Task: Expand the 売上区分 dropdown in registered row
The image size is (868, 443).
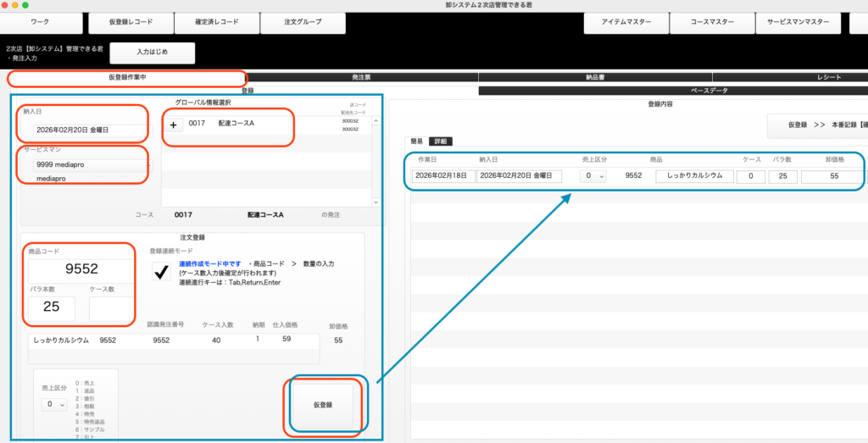Action: pos(593,176)
